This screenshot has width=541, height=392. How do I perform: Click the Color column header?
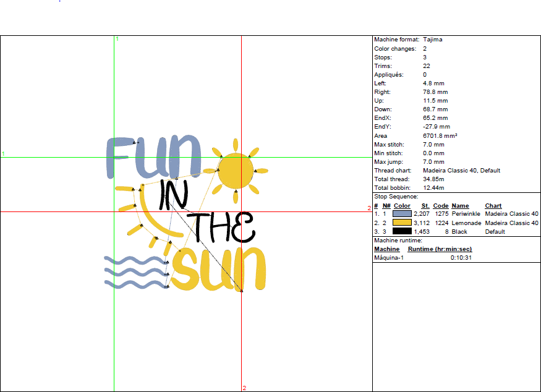click(402, 205)
